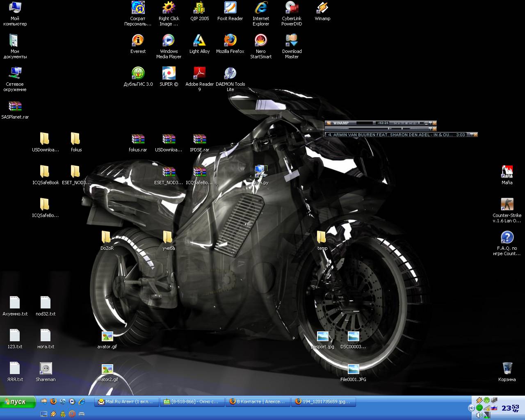Viewport: 525px width, 420px height.
Task: Select the Mafia game icon
Action: pyautogui.click(x=507, y=172)
